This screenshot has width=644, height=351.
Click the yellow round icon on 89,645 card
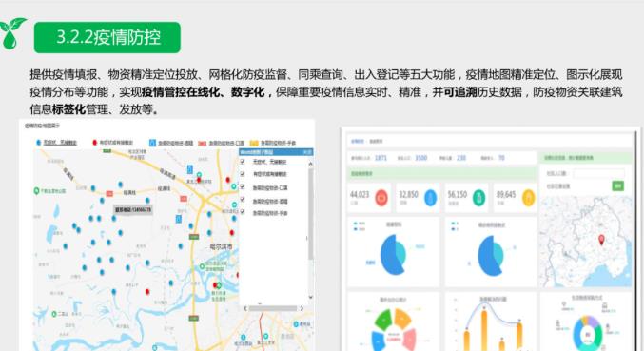(x=528, y=198)
